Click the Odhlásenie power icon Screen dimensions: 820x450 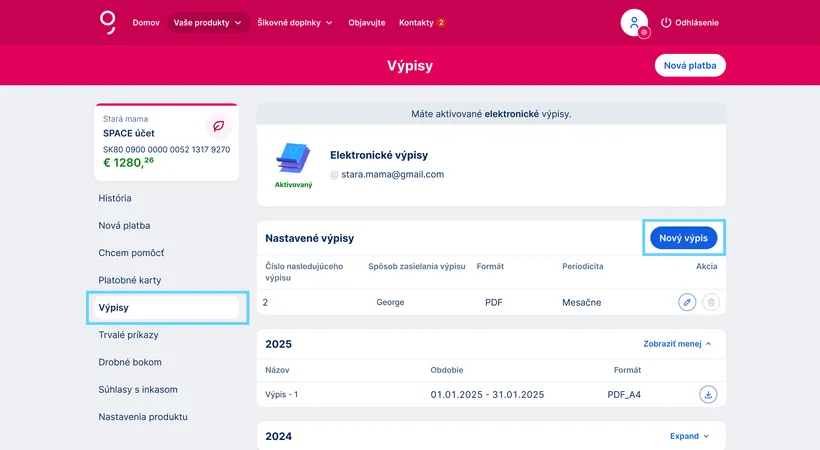(x=667, y=22)
